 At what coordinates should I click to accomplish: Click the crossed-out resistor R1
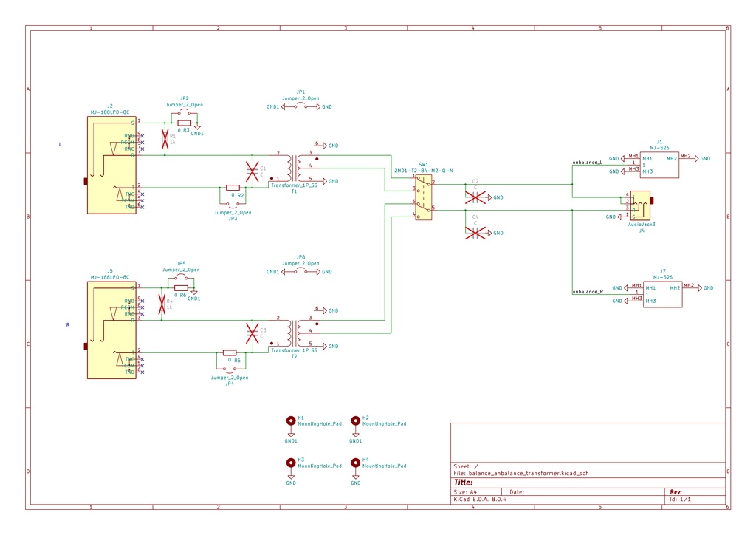165,139
